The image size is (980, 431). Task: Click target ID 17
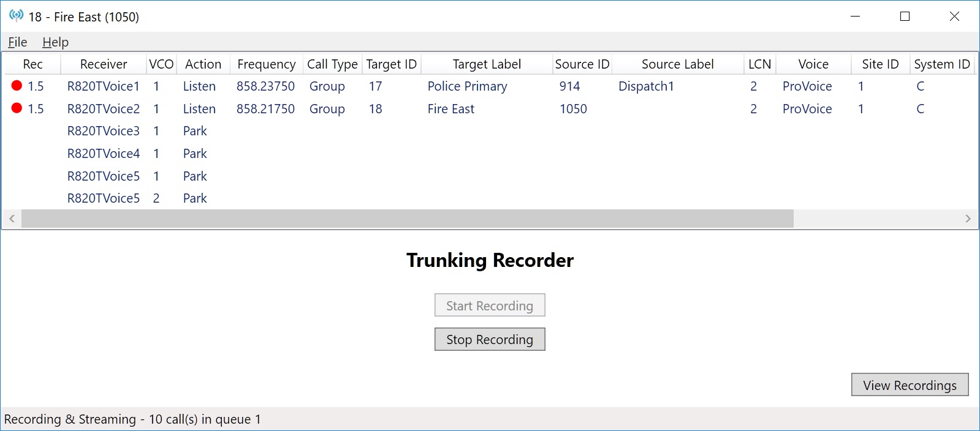coord(375,86)
